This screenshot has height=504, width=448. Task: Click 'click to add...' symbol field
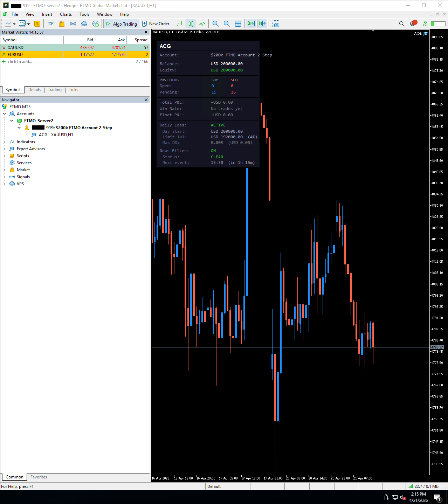tap(20, 62)
